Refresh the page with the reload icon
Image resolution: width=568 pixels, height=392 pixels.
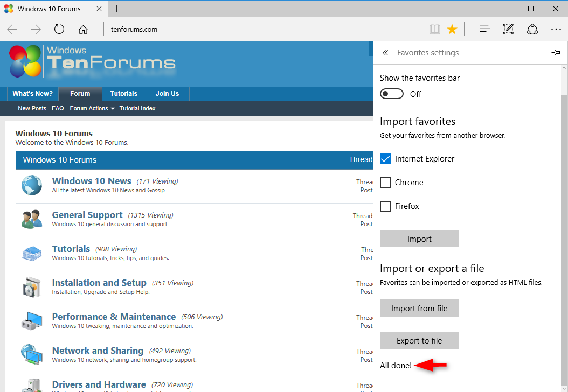[x=59, y=29]
